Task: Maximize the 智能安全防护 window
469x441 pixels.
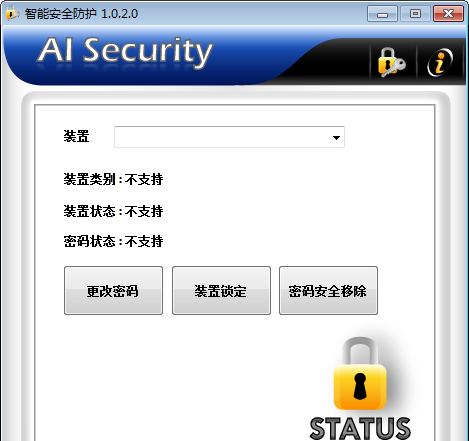Action: click(415, 14)
